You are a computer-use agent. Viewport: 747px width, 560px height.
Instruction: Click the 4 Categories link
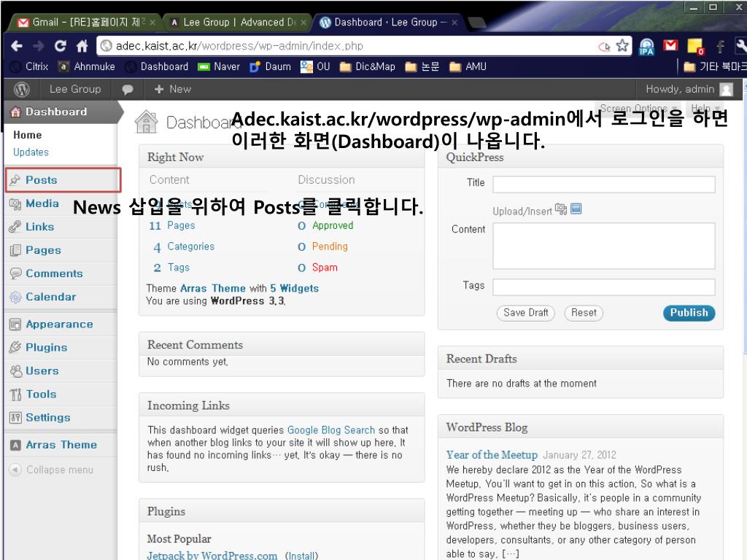pos(183,246)
